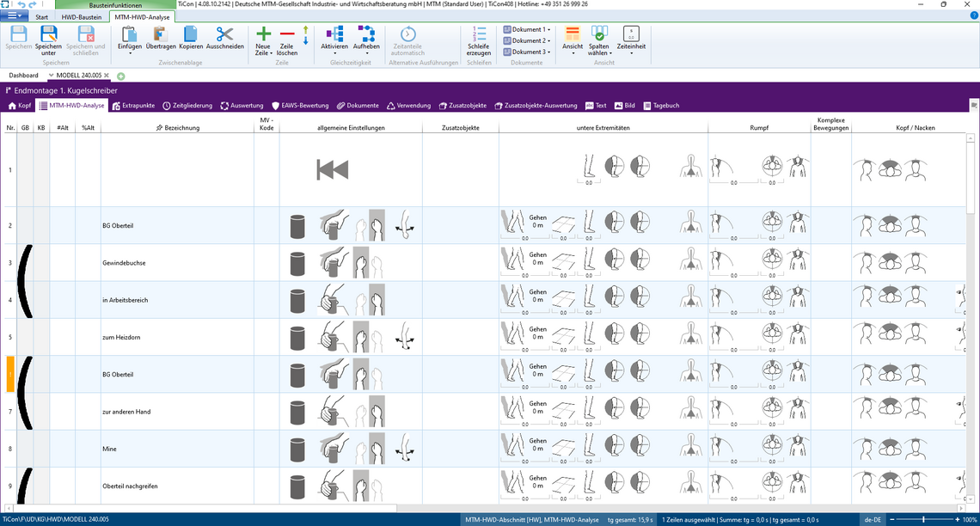
Task: Click the de-DE language button in status bar
Action: 873,520
